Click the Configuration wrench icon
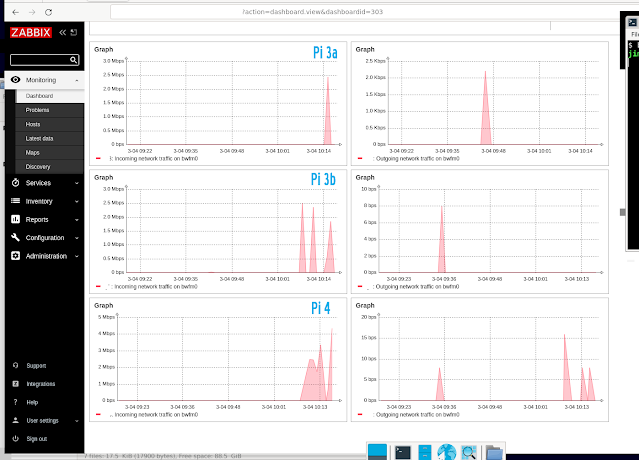 (15, 237)
